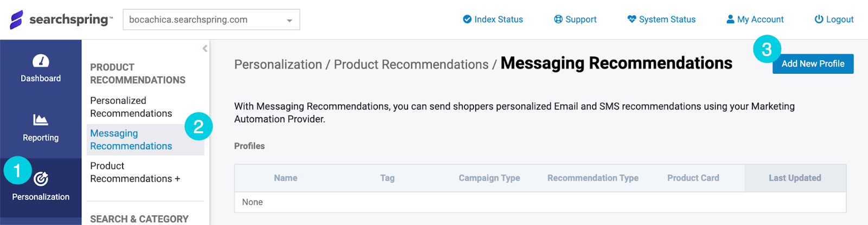Follow the Product Recommendations breadcrumb link

(x=411, y=65)
